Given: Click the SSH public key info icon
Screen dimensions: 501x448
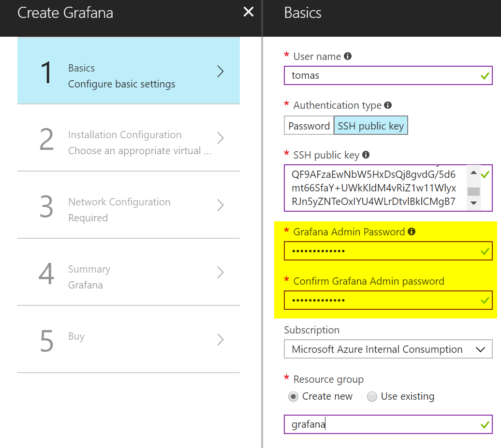Looking at the screenshot, I should 366,155.
